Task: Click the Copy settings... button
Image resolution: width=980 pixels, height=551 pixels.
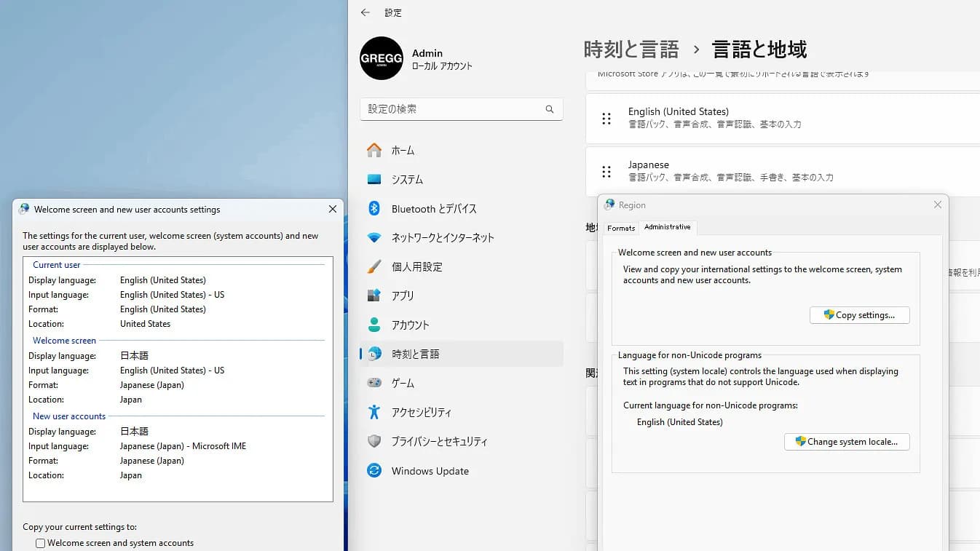Action: click(x=860, y=315)
